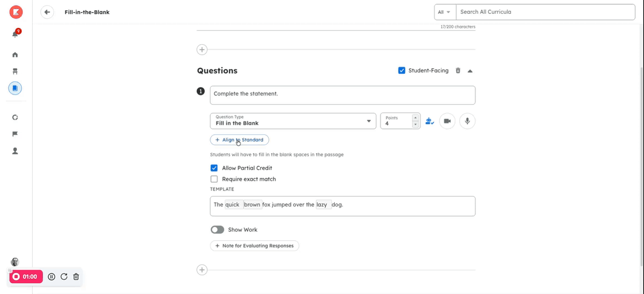Viewport: 644px width, 294px height.
Task: Open the user avatar profile
Action: (15, 262)
